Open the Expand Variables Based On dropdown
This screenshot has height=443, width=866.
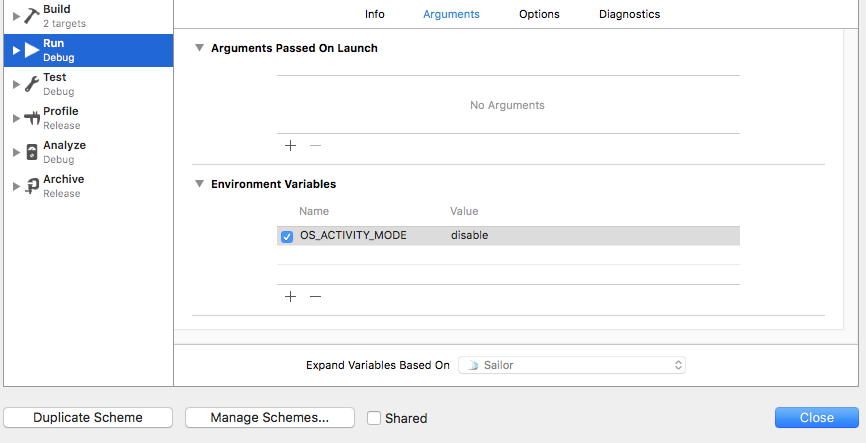pos(572,365)
